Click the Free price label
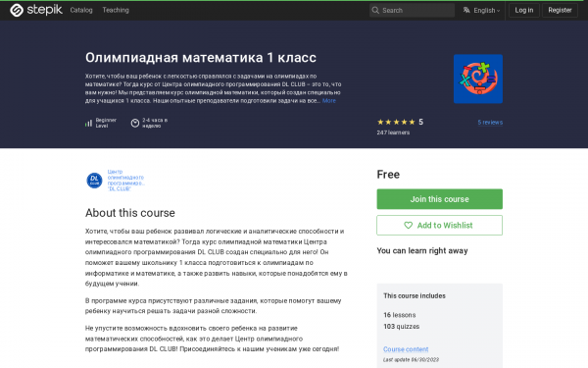The width and height of the screenshot is (588, 368). tap(388, 175)
